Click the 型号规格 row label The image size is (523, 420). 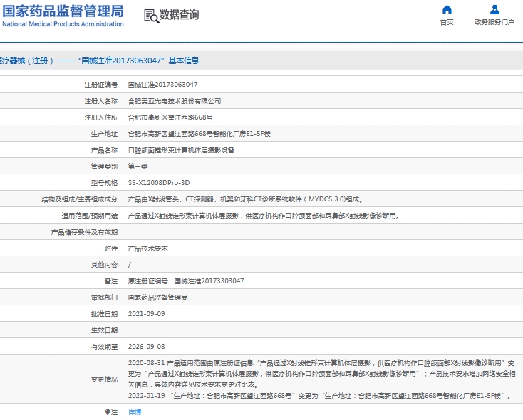(104, 183)
